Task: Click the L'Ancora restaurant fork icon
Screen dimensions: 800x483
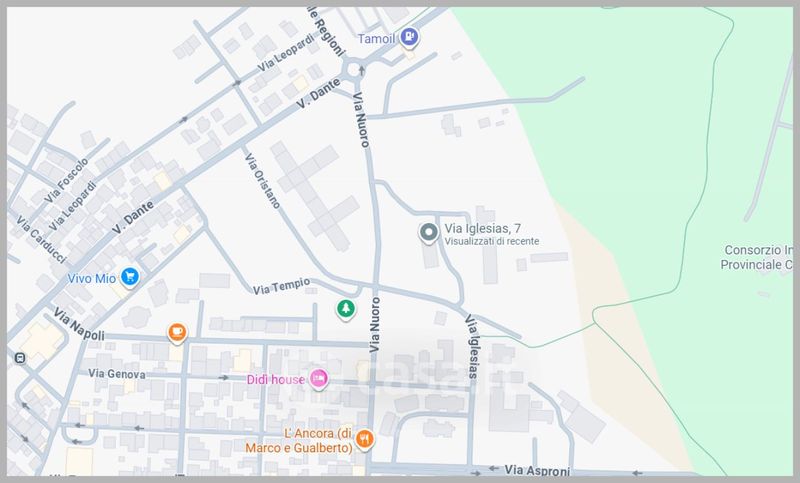Action: (366, 438)
